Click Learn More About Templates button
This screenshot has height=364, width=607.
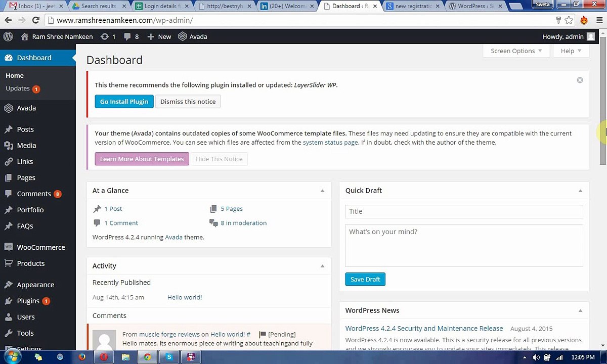point(142,159)
